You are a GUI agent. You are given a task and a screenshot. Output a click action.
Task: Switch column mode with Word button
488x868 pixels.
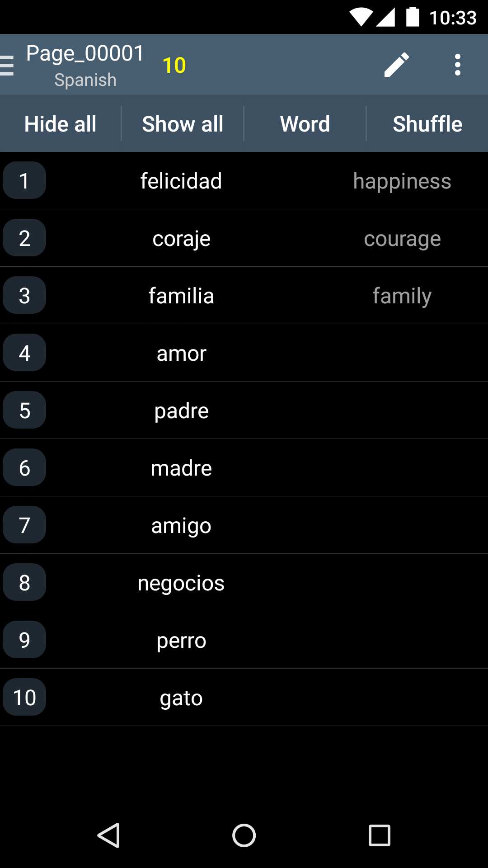[305, 124]
